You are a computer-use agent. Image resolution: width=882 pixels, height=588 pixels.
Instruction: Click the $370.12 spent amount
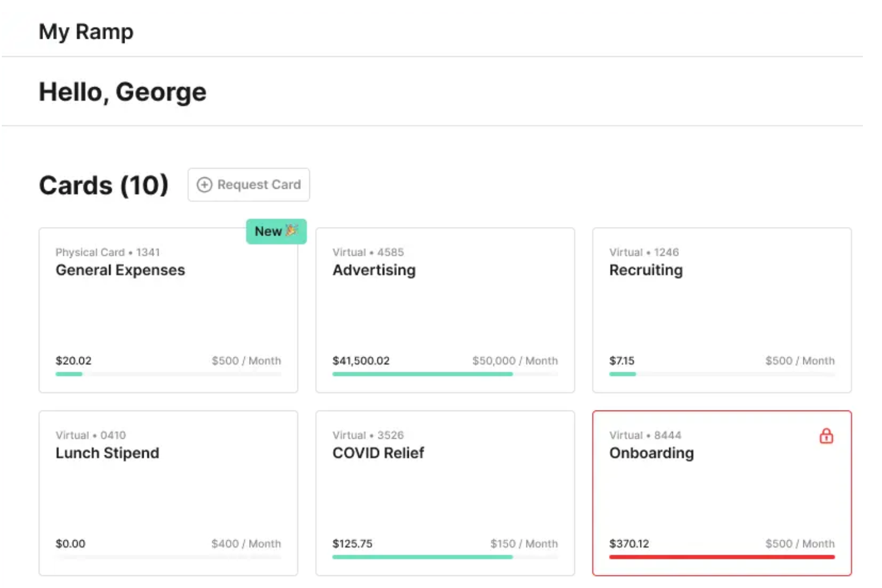[x=629, y=543]
